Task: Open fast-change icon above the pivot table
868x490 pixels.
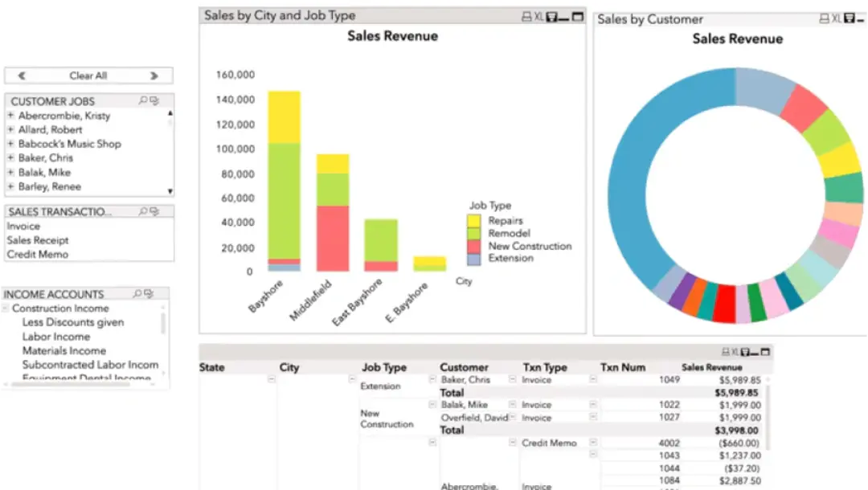Action: coord(745,352)
